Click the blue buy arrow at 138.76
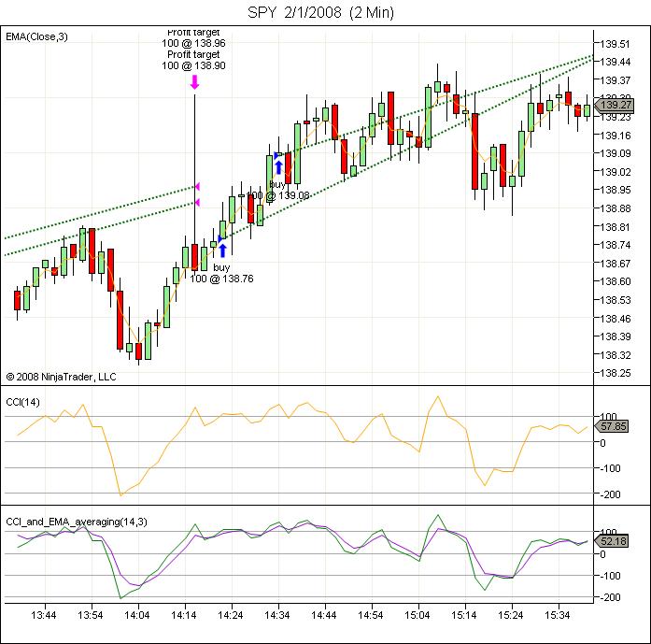Screen dimensions: 651x644 (223, 250)
